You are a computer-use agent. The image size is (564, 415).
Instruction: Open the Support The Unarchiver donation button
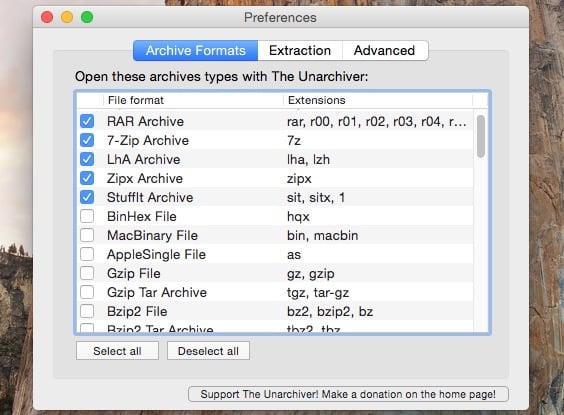pos(348,394)
